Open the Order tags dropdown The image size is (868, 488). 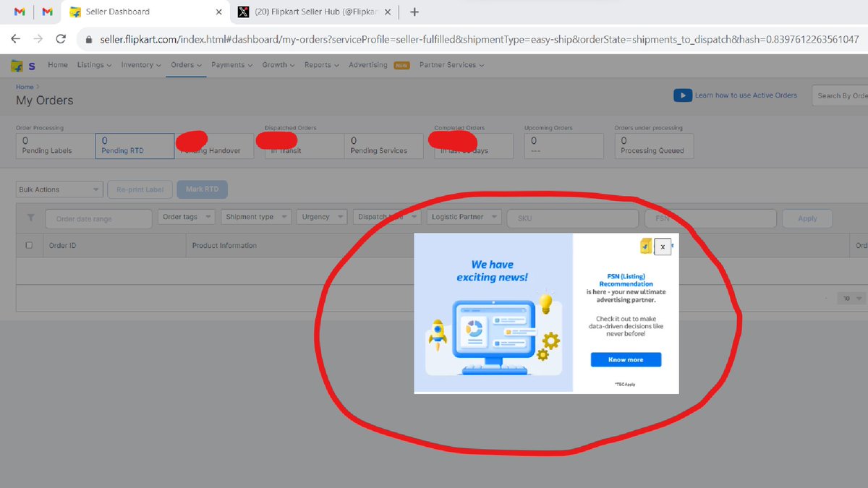coord(186,217)
